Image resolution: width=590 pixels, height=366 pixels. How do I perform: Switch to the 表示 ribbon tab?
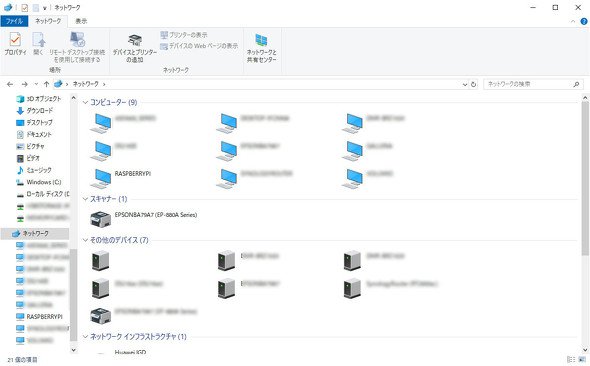[81, 21]
